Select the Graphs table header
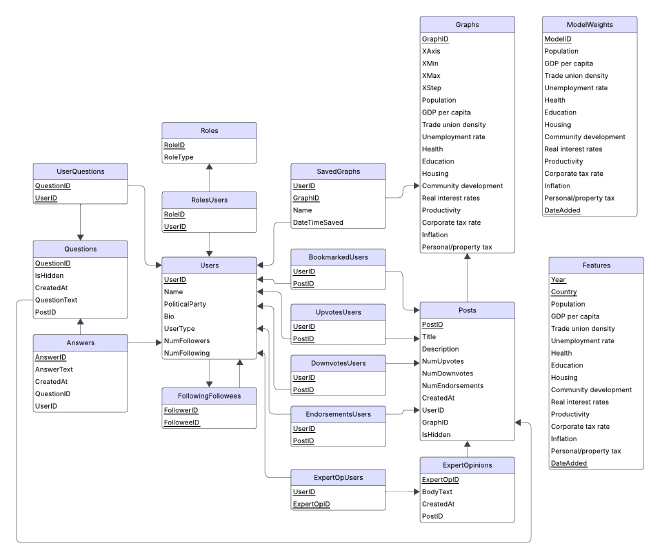 point(467,23)
